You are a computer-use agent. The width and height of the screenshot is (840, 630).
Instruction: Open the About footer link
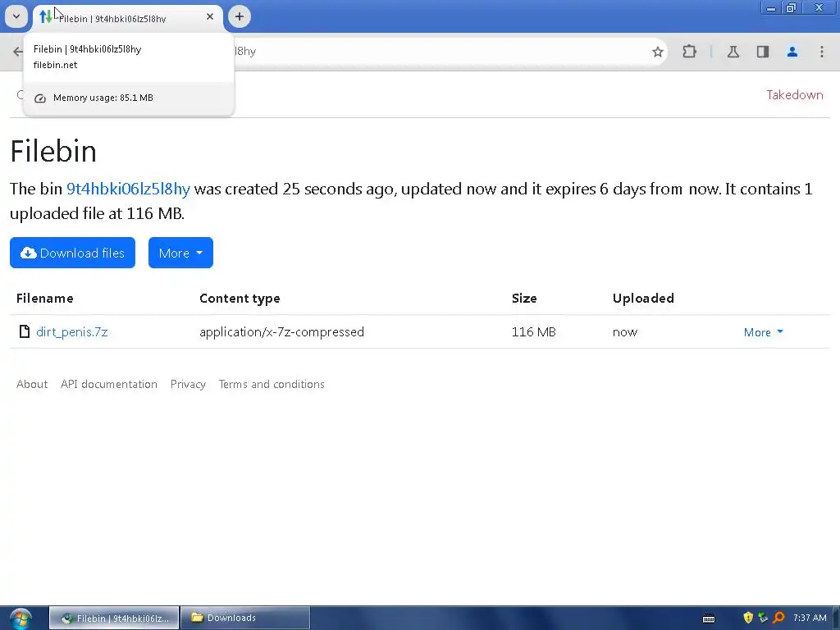tap(32, 384)
